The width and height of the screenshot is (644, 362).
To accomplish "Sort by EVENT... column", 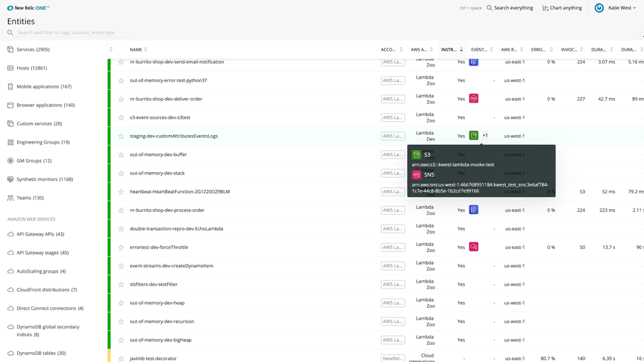I will pyautogui.click(x=482, y=50).
